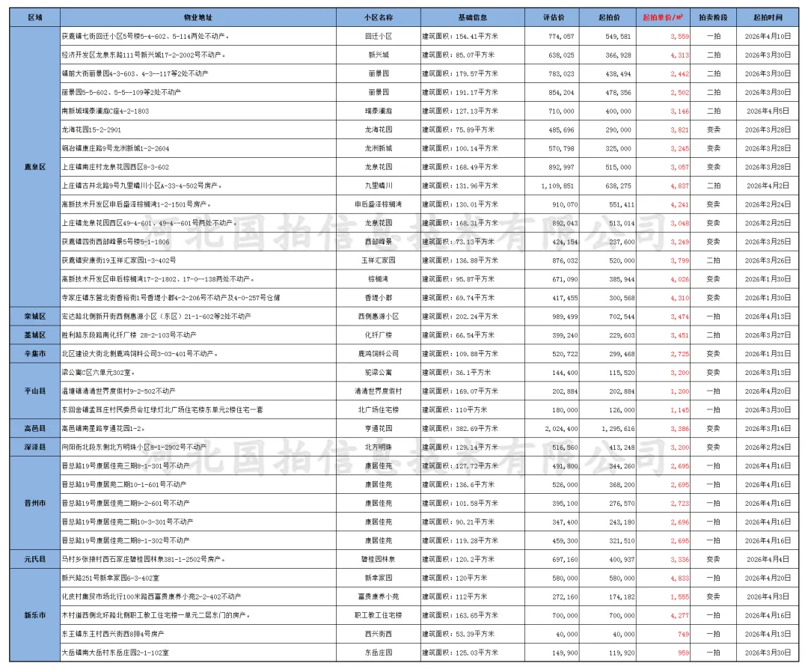Click community name "驼梁公寓"
Screen dimensions: 808x672
379,373
